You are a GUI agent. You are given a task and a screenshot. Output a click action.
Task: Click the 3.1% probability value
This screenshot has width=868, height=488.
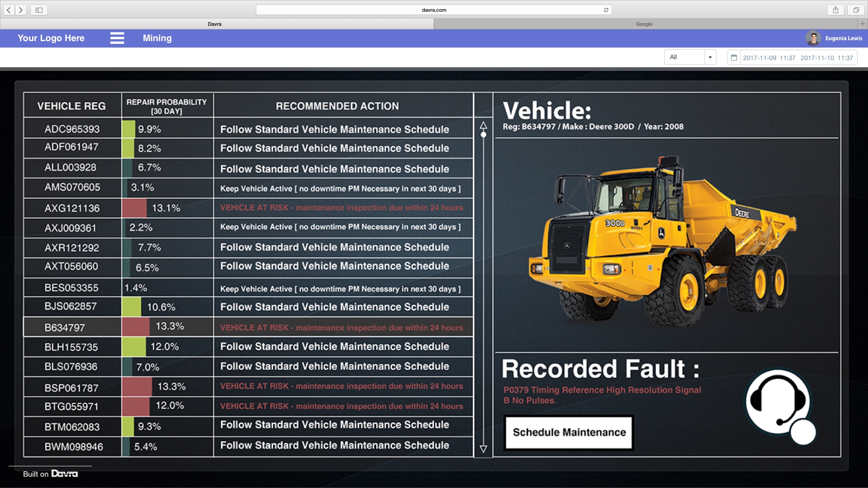click(x=142, y=188)
